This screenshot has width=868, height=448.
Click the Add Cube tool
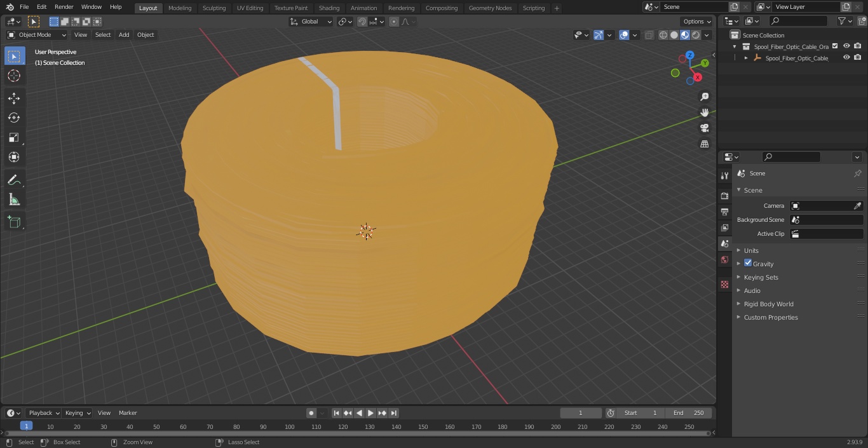(14, 222)
